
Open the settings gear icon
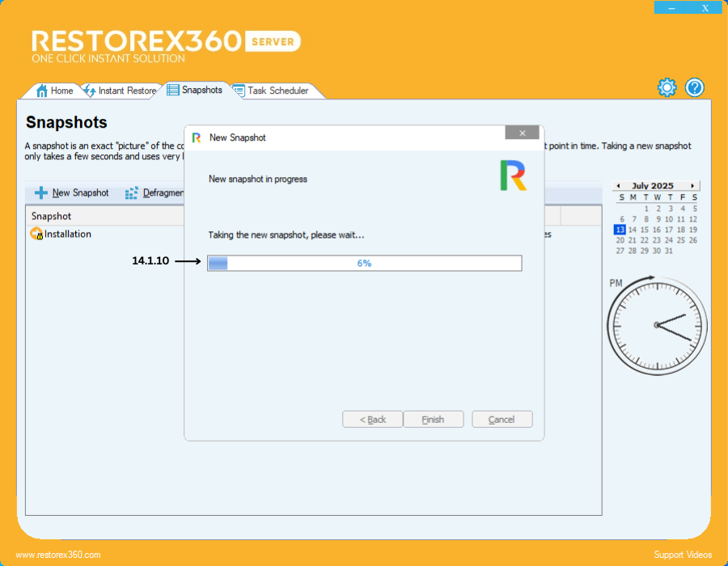coord(667,87)
